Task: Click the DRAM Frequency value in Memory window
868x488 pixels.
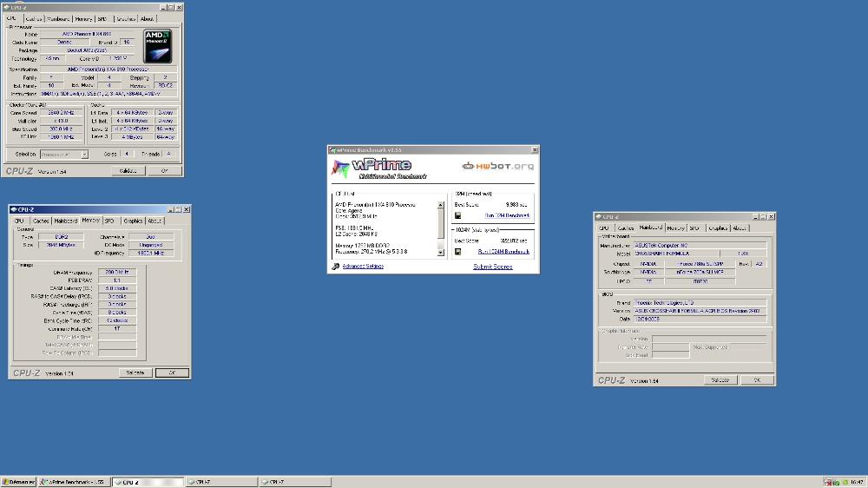Action: tap(117, 273)
